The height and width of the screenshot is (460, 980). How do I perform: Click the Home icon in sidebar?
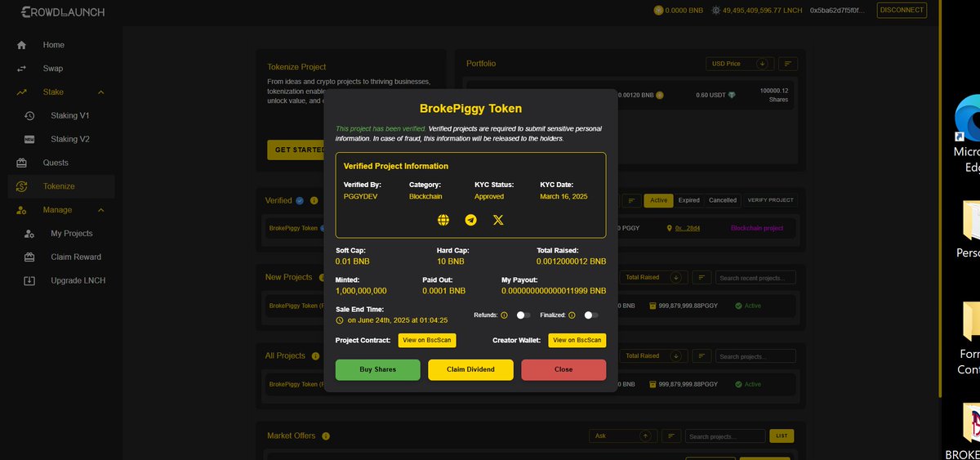click(21, 45)
